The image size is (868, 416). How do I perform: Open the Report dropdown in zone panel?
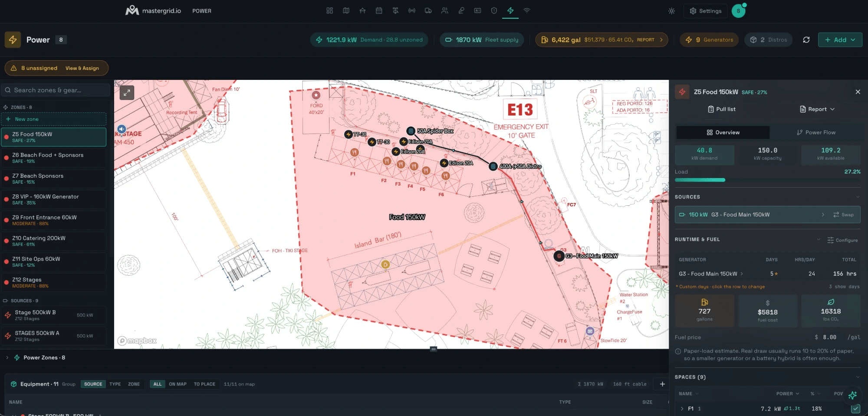pyautogui.click(x=817, y=109)
